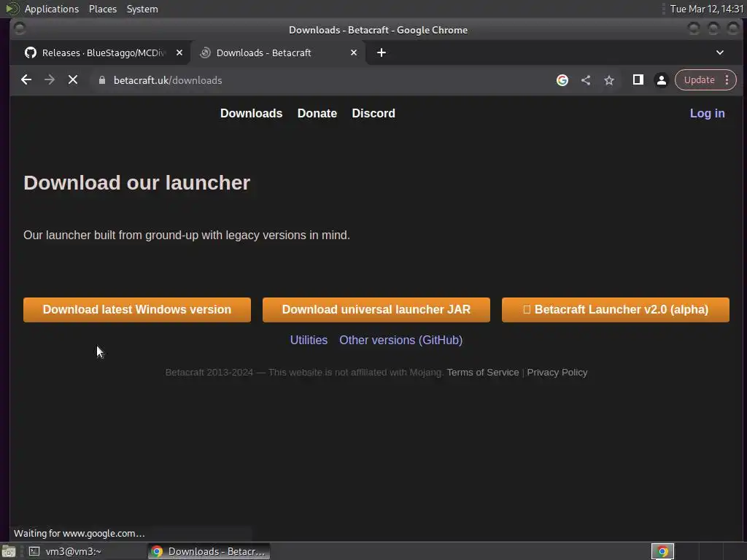Close the Downloads - Betacraft tab

tap(354, 52)
